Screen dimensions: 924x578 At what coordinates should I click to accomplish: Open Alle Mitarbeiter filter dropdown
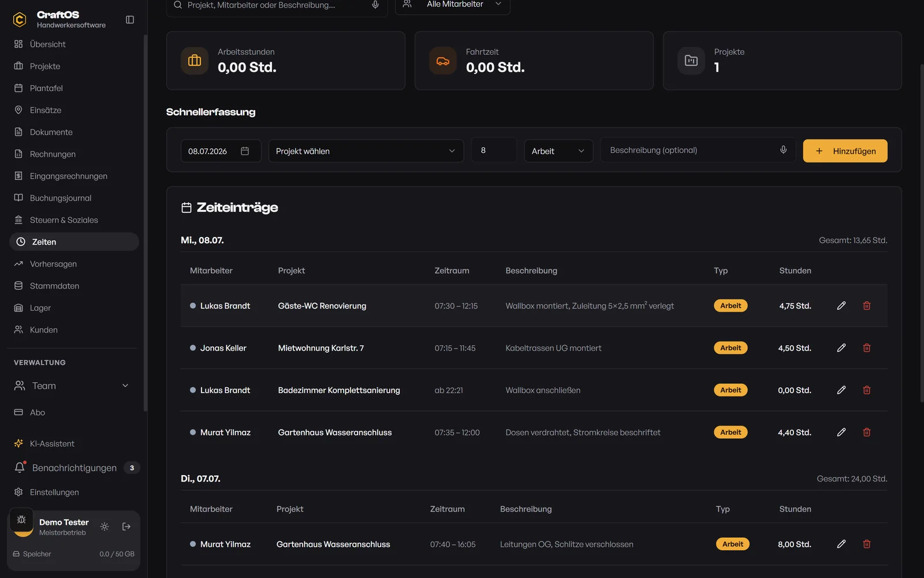pos(453,5)
